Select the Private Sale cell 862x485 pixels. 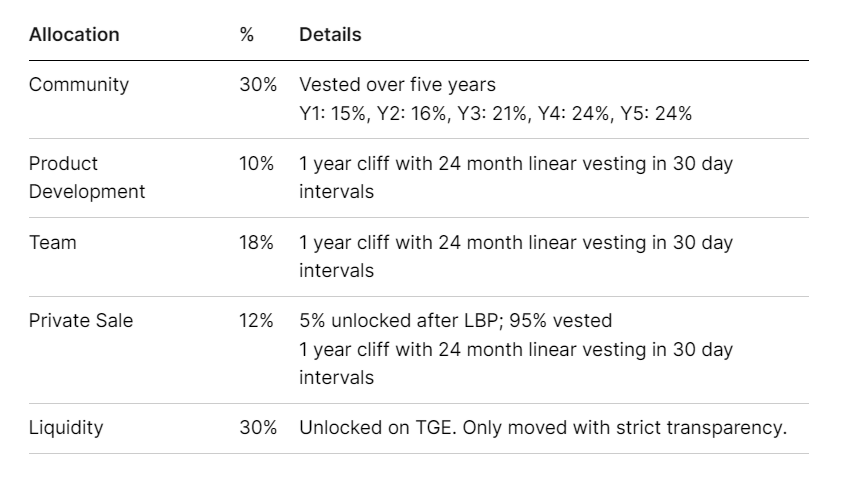pyautogui.click(x=80, y=321)
